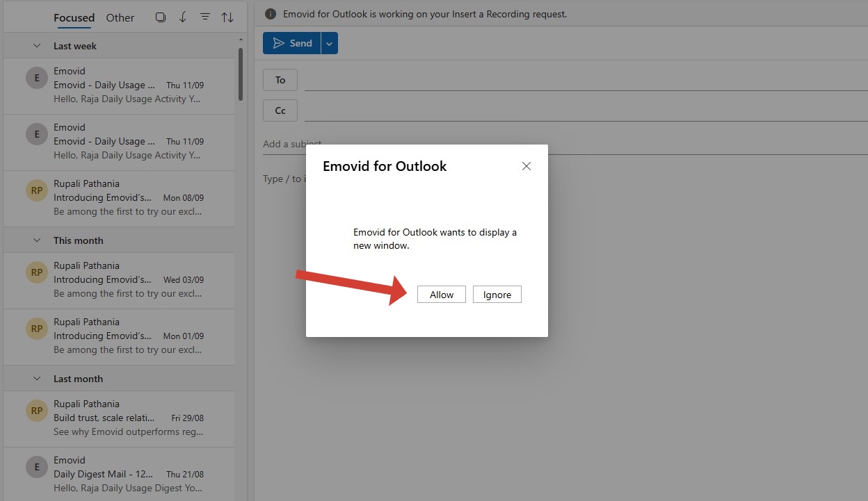Collapse the Last month section
Image resolution: width=868 pixels, height=501 pixels.
click(37, 378)
